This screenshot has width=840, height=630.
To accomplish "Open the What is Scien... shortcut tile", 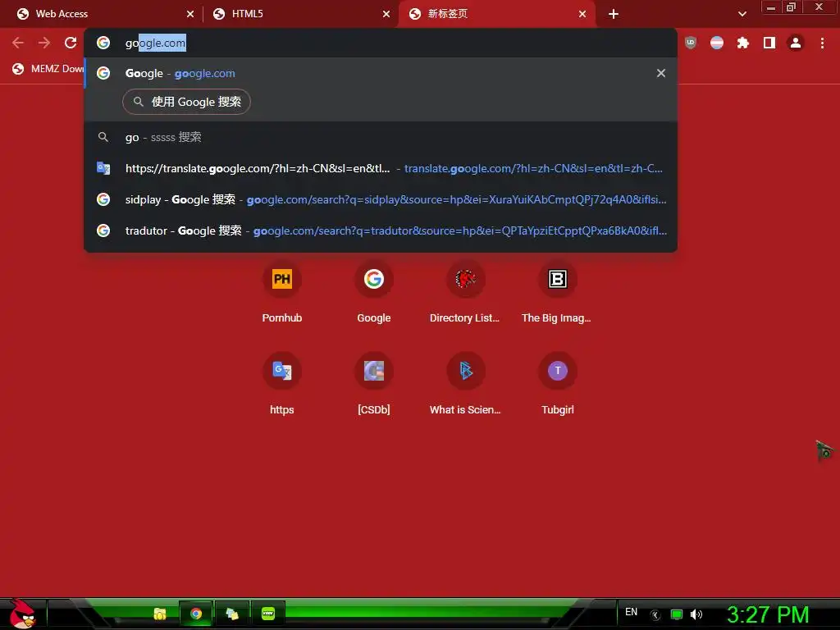I will click(465, 385).
